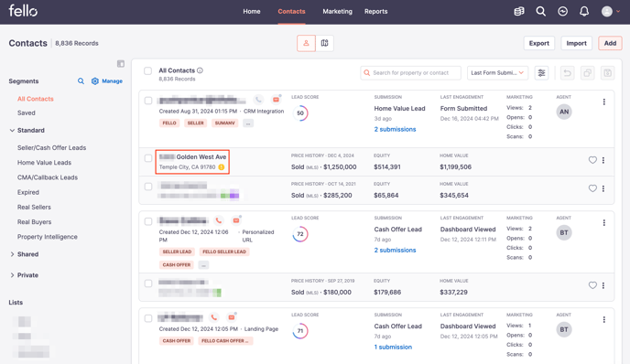Click the Manage segments gear link
This screenshot has height=364, width=630.
tap(107, 81)
